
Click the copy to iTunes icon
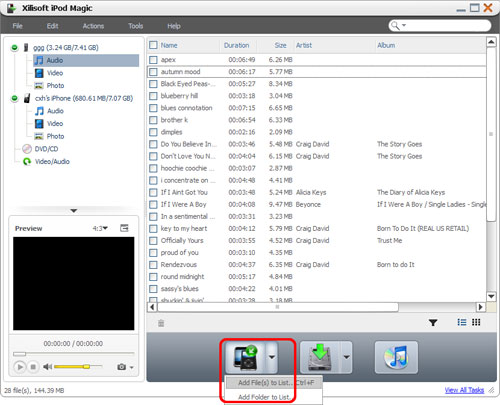click(396, 357)
